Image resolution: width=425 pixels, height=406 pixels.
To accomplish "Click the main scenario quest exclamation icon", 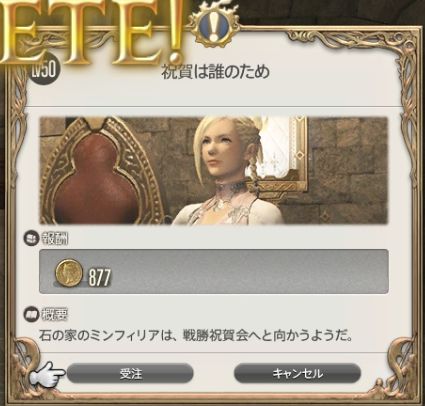I will click(214, 25).
